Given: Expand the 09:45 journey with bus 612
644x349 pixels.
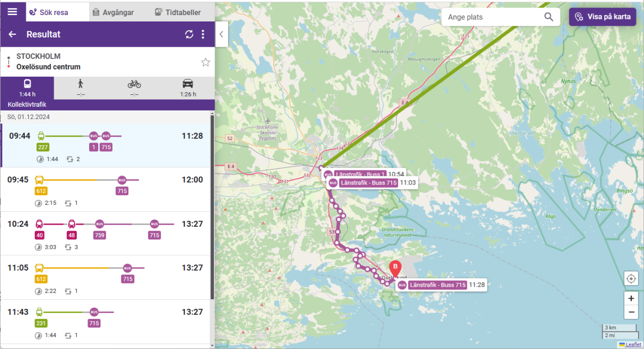Looking at the screenshot, I should [x=105, y=189].
